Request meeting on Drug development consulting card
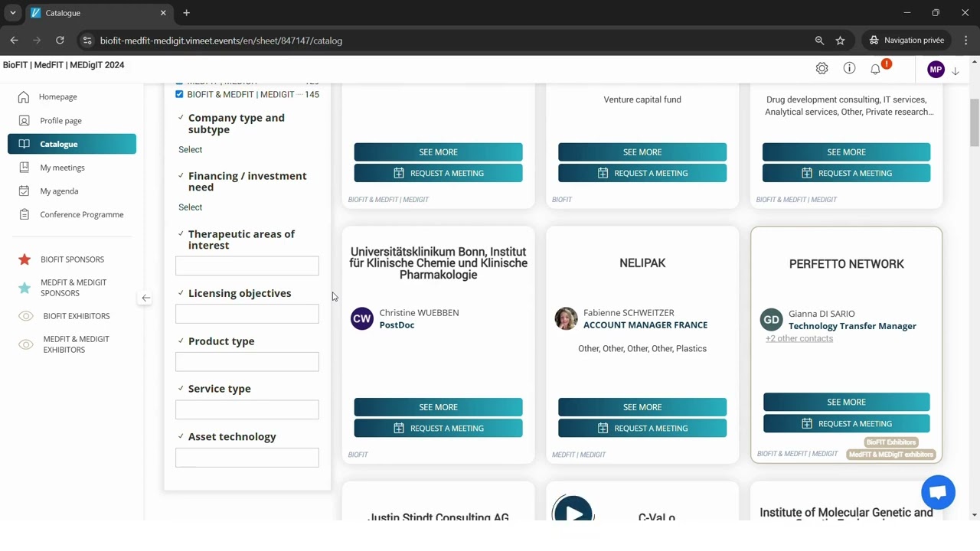The width and height of the screenshot is (980, 551). click(x=847, y=173)
